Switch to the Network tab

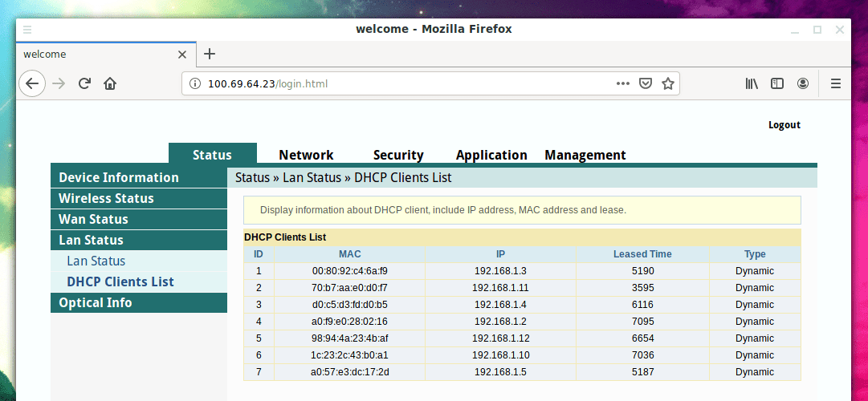(306, 155)
